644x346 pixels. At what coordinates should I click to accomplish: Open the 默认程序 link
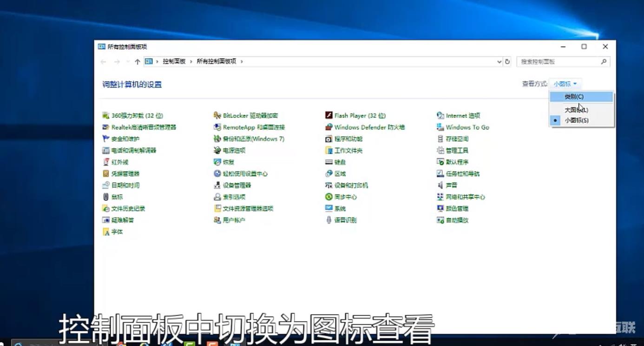(x=457, y=162)
